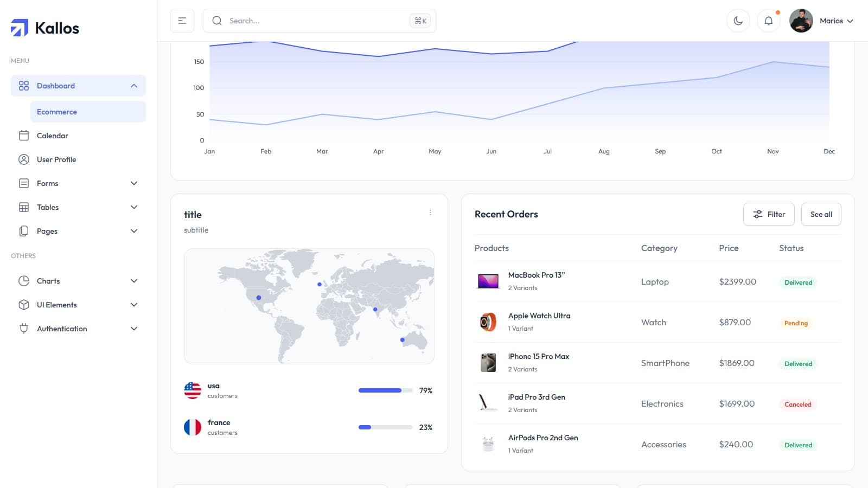This screenshot has height=488, width=868.
Task: Click the MacBook Pro 13" product thumbnail
Action: pos(488,281)
